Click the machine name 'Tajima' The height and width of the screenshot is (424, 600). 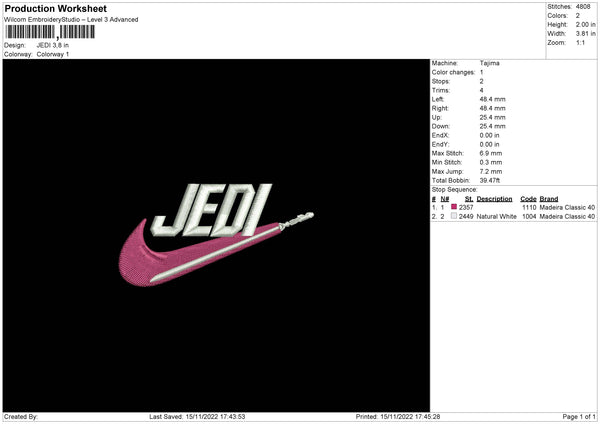pos(489,63)
